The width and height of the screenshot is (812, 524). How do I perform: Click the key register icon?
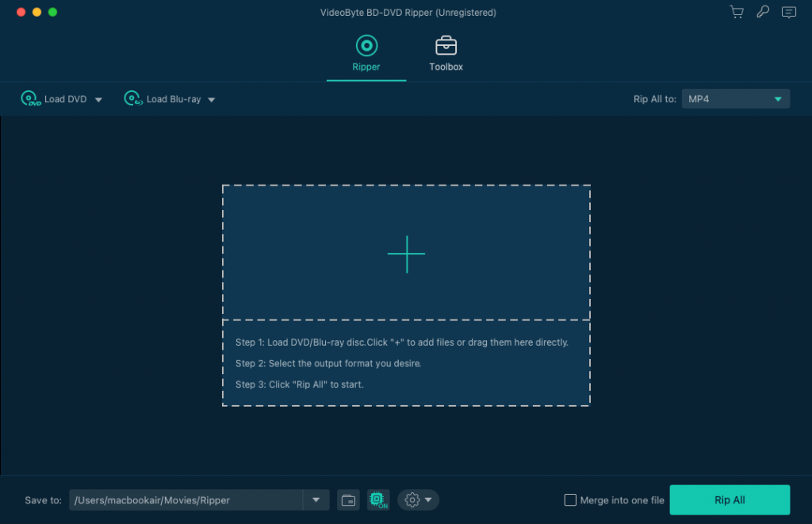pos(762,11)
